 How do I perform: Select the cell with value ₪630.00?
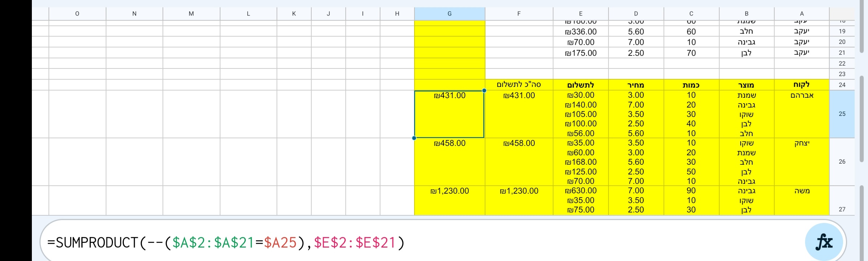click(581, 190)
